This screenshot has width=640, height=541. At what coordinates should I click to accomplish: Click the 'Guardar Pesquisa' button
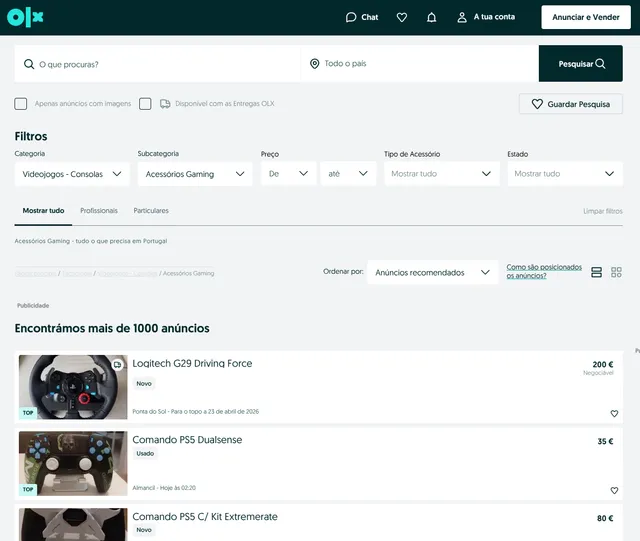click(x=570, y=104)
